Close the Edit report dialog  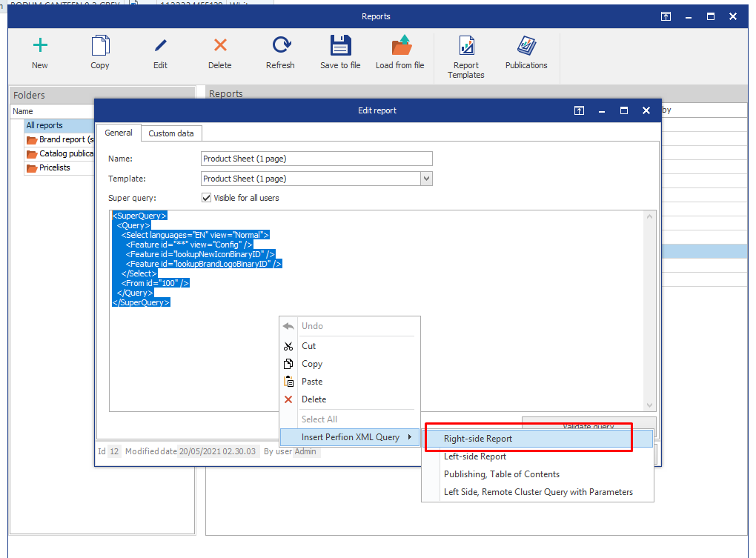[646, 111]
